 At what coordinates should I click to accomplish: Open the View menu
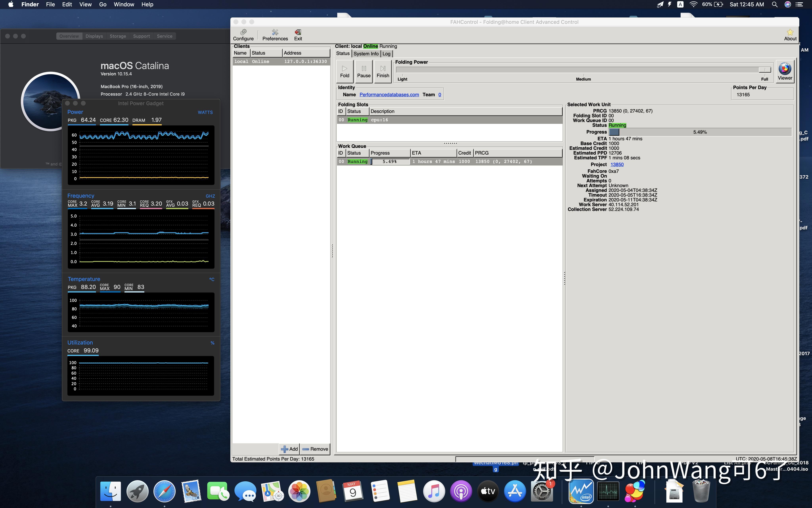pyautogui.click(x=86, y=4)
